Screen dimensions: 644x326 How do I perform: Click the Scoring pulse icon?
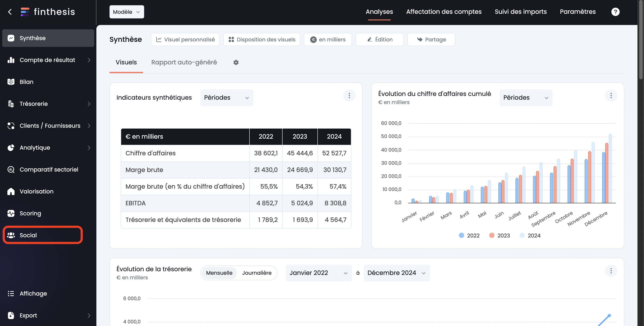pyautogui.click(x=11, y=213)
